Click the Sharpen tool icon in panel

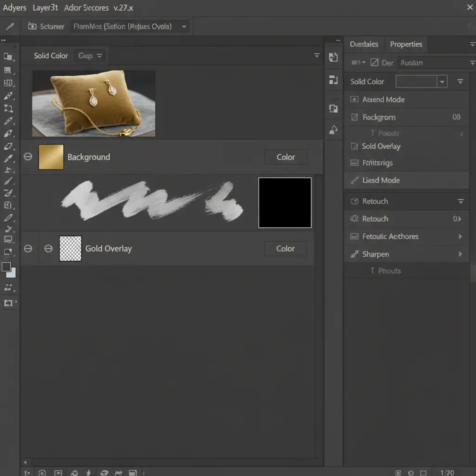coord(355,254)
